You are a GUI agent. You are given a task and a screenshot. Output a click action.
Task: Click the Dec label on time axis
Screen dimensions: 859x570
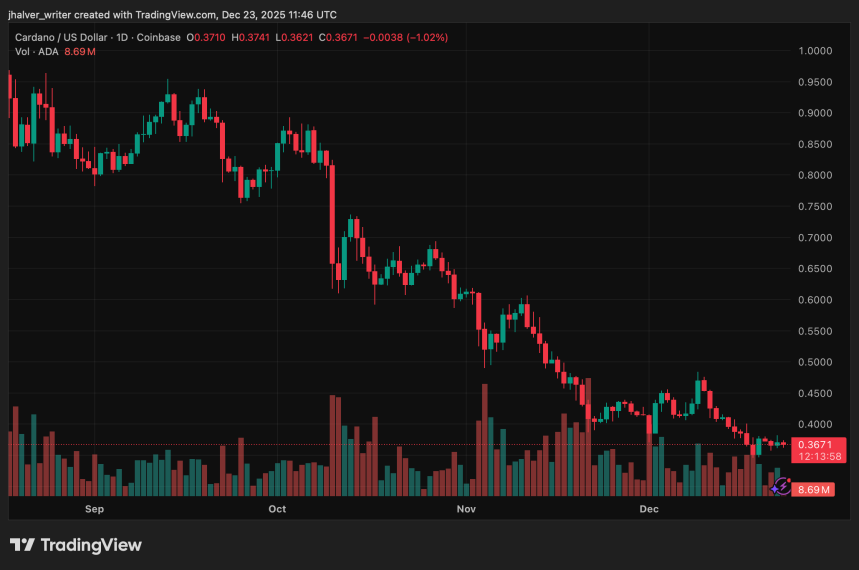649,509
